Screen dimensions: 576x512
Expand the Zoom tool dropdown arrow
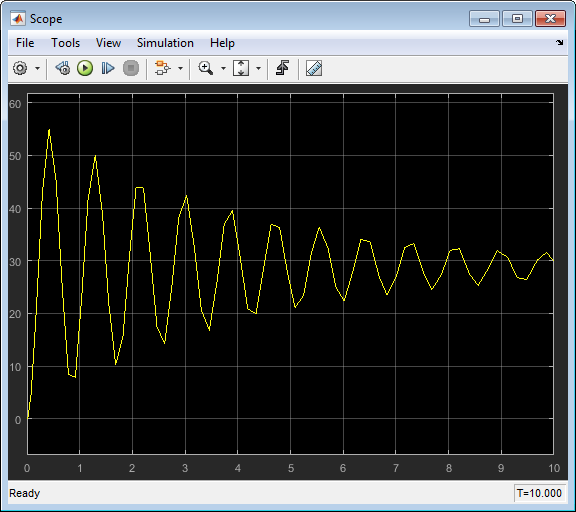tap(223, 68)
